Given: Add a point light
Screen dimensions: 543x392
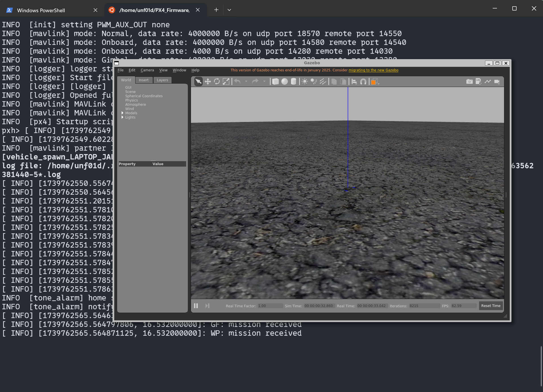Looking at the screenshot, I should click(x=305, y=82).
